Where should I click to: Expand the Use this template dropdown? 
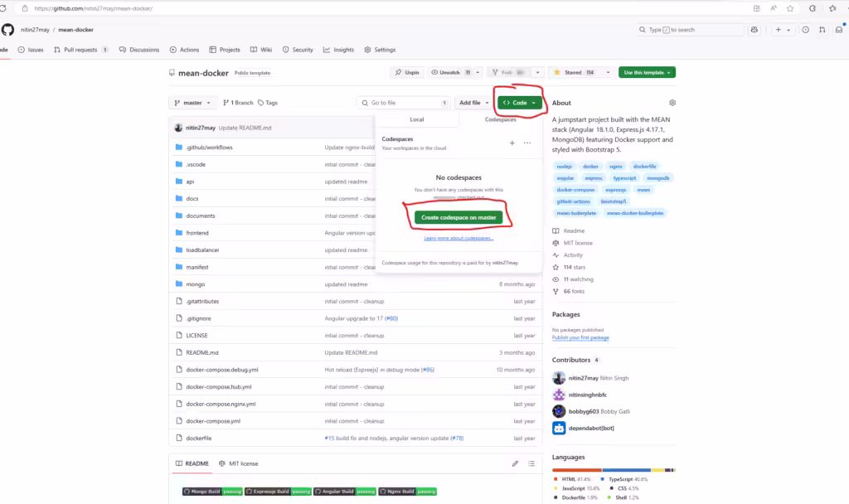click(x=647, y=72)
